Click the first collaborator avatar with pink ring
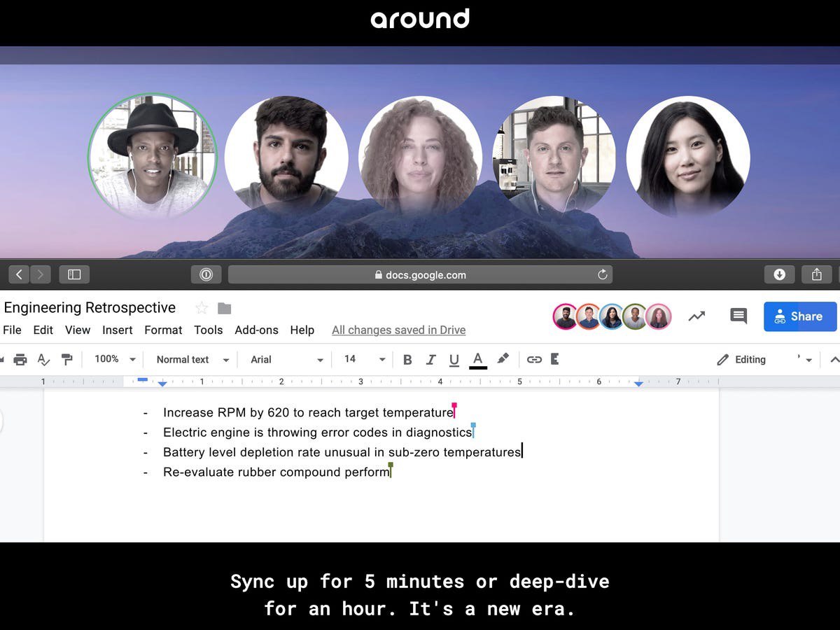This screenshot has width=840, height=630. coord(566,316)
